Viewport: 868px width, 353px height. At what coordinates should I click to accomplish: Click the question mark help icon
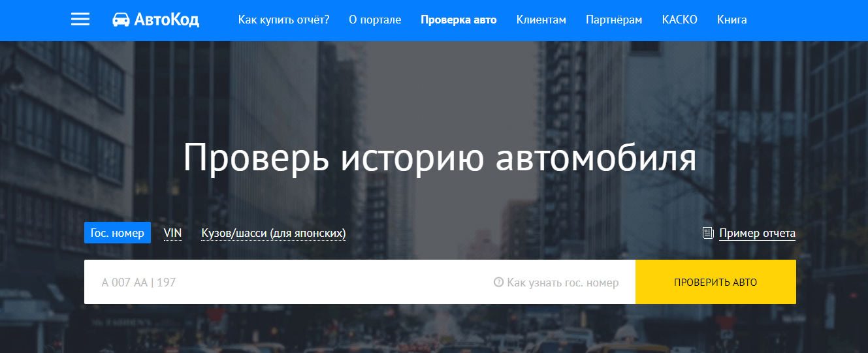pos(498,283)
